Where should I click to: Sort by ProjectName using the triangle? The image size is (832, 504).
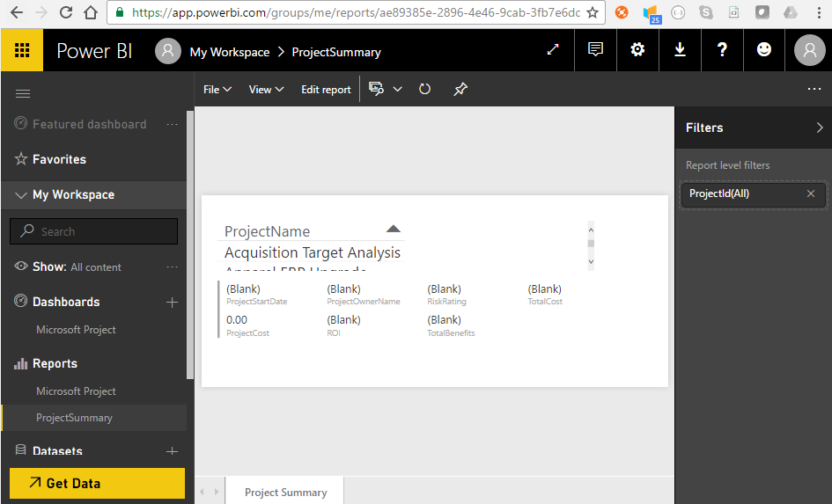point(394,229)
